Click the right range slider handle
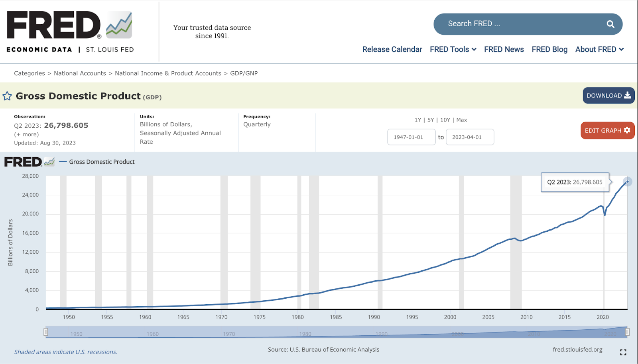Screen dimensions: 638x364 click(x=627, y=332)
